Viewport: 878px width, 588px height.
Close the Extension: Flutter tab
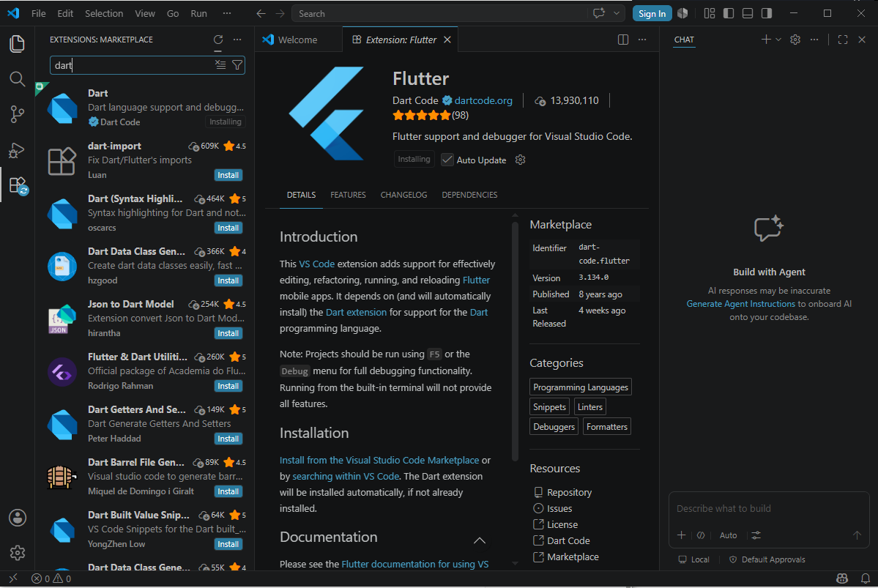pos(447,40)
